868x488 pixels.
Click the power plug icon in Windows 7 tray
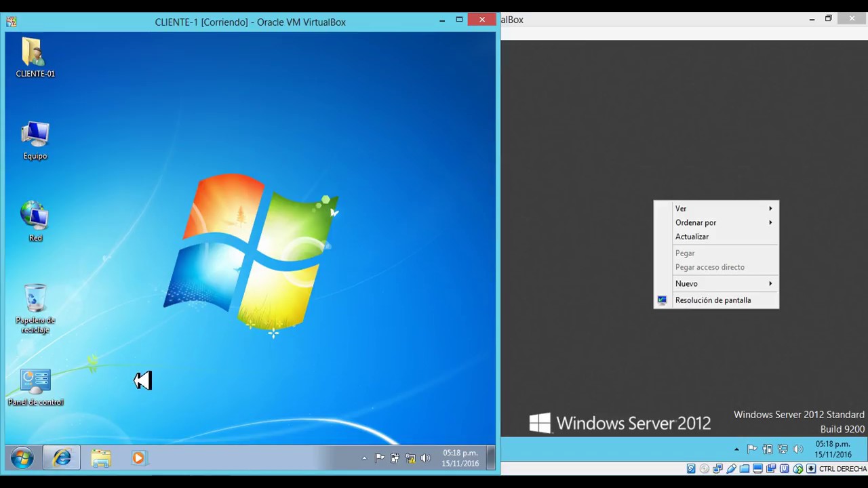point(395,458)
